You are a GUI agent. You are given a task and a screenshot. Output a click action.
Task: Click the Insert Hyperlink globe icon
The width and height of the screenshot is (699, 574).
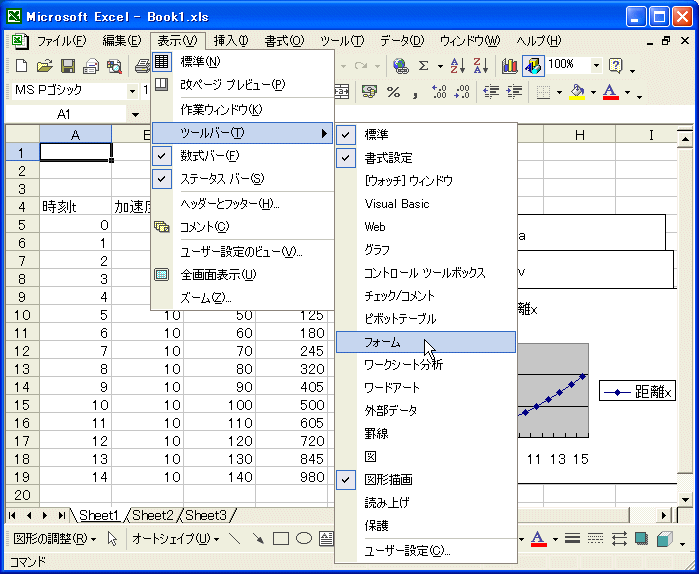(401, 66)
